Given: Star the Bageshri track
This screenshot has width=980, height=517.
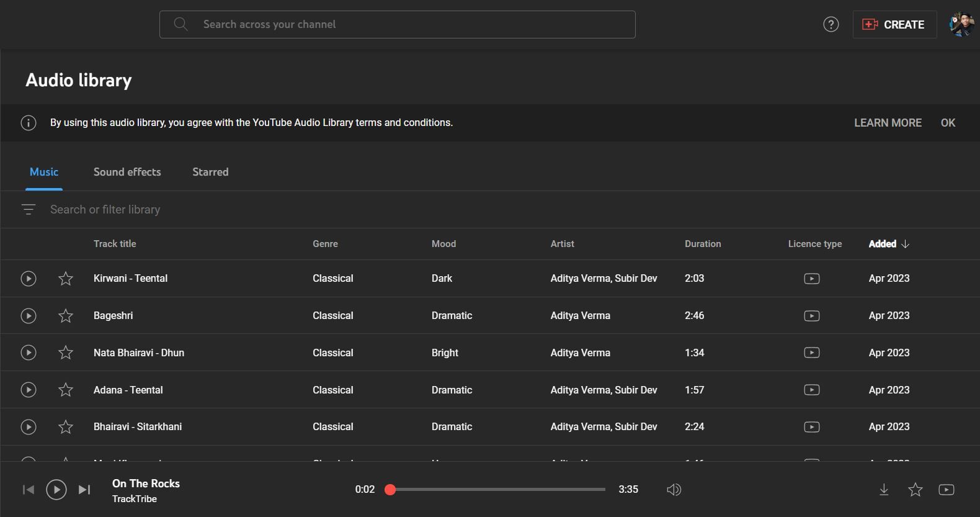Looking at the screenshot, I should coord(66,316).
